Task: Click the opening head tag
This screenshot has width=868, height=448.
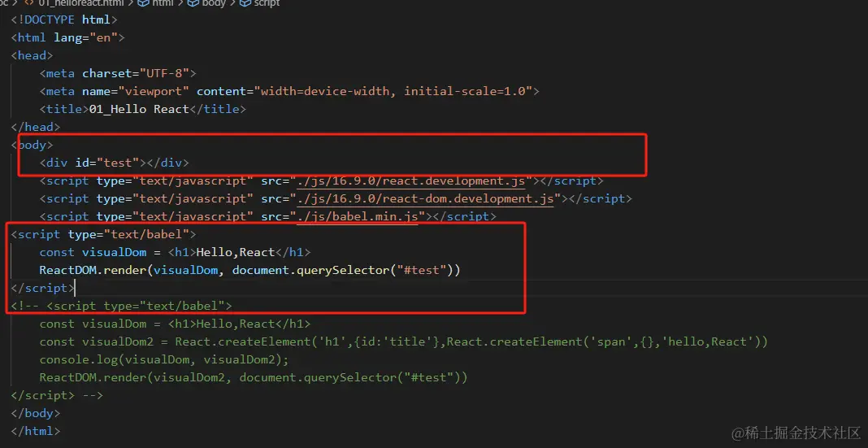Action: 33,55
